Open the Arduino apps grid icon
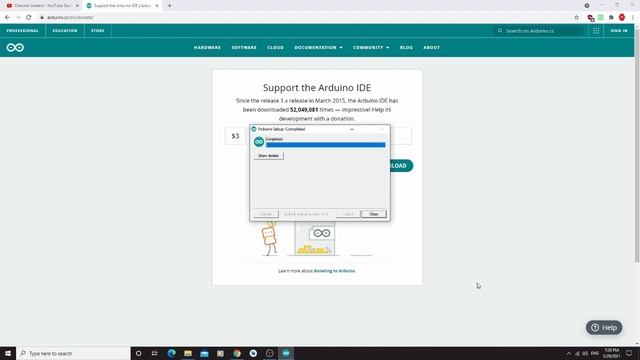 click(x=596, y=31)
